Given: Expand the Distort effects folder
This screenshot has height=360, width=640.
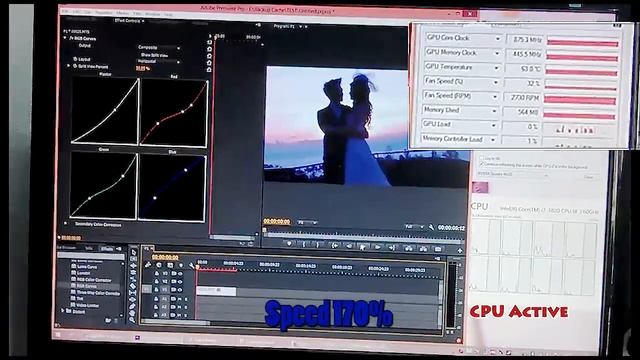Looking at the screenshot, I should point(63,311).
